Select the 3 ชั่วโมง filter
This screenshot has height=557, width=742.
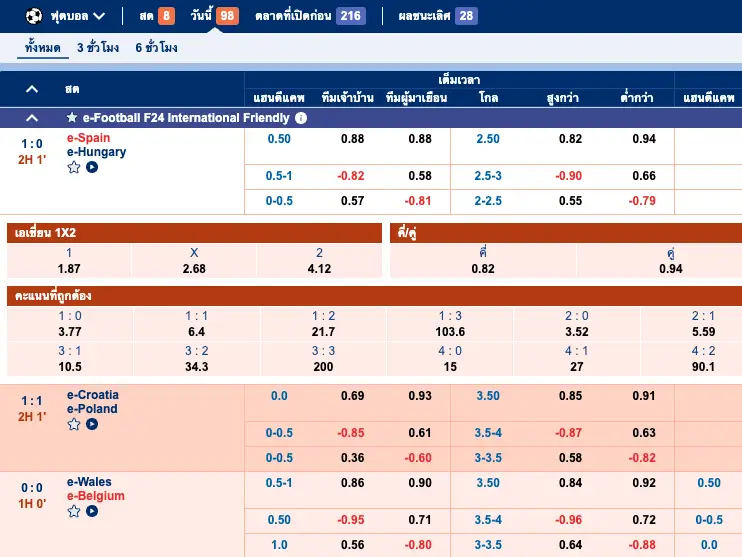click(98, 48)
